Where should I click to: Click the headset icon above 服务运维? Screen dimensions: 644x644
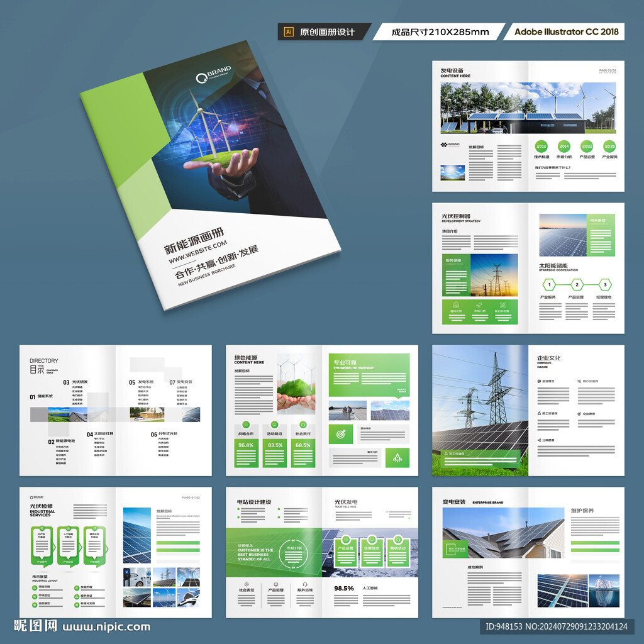point(305,584)
